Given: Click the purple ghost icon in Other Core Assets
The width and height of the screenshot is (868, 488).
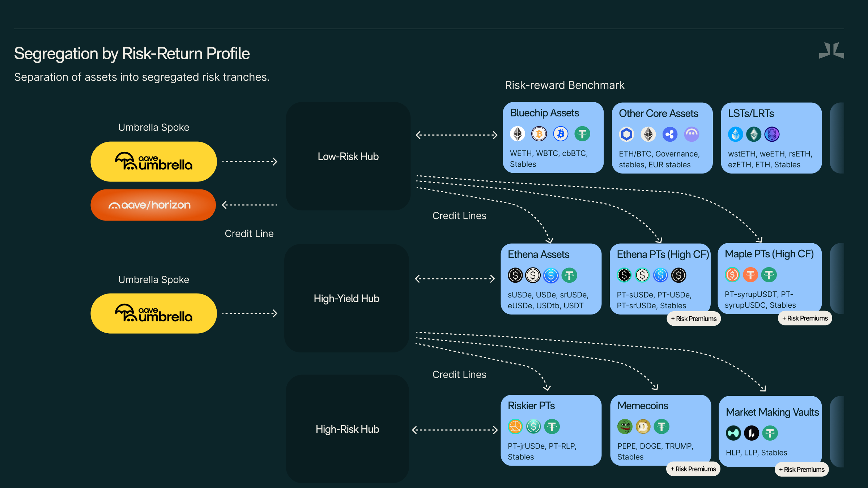Looking at the screenshot, I should coord(692,134).
